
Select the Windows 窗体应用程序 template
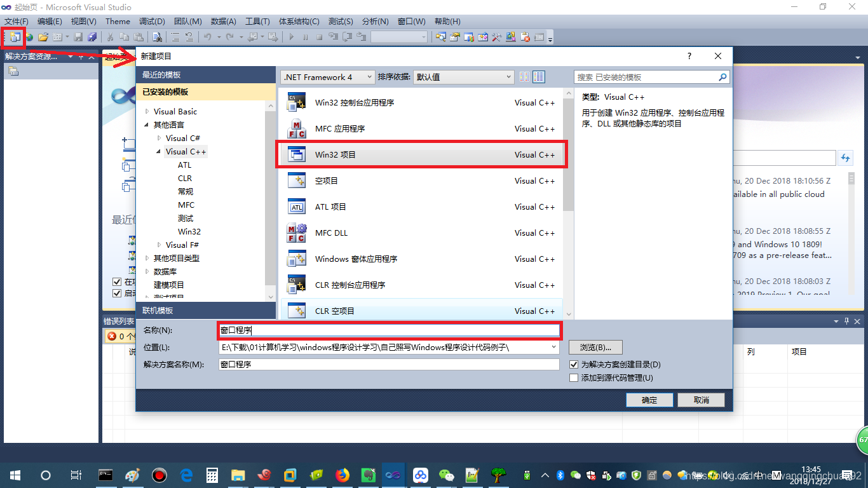point(421,259)
